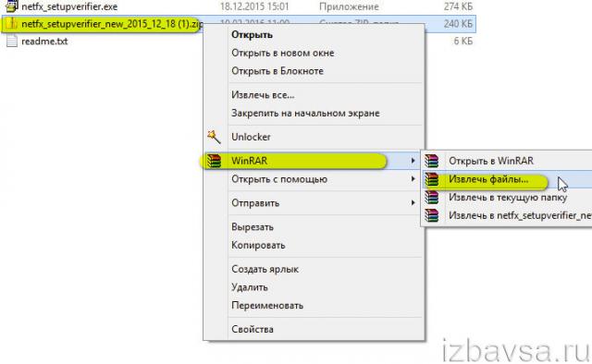Expand the Отправить submenu arrow
Viewport: 592px width, 364px height.
[413, 203]
